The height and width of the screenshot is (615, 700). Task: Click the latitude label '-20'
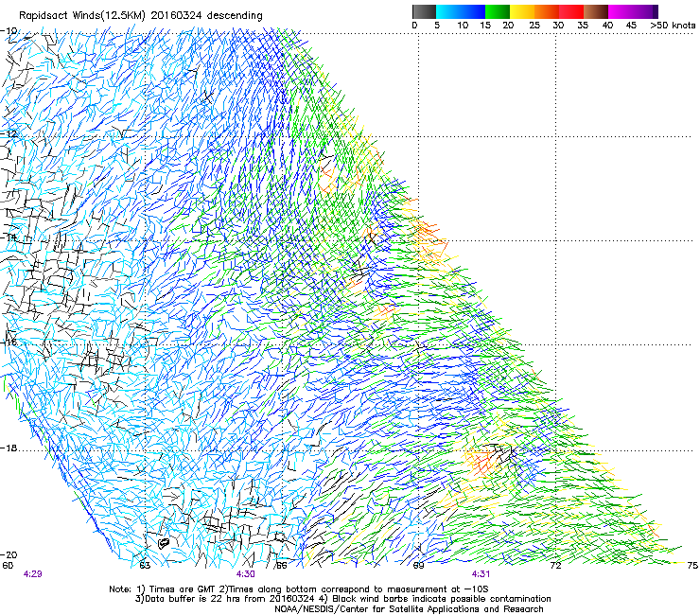tap(9, 554)
